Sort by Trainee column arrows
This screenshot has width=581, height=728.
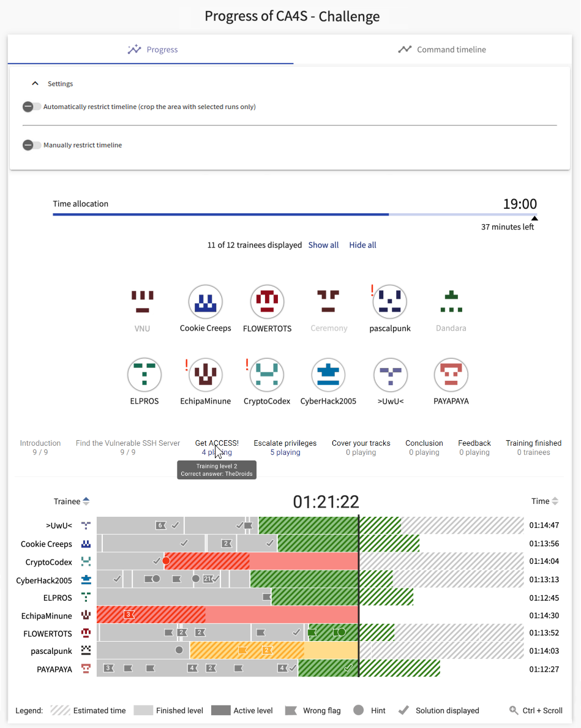point(86,501)
